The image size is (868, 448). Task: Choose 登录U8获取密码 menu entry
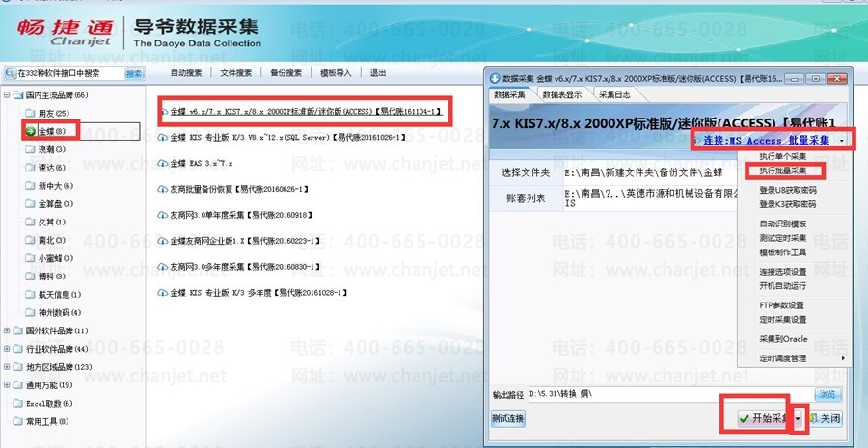(x=788, y=190)
